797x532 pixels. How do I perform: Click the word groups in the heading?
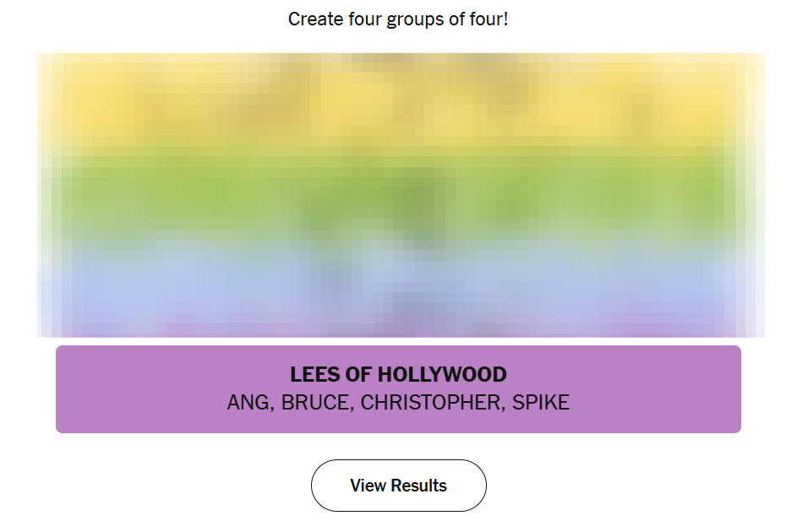click(414, 19)
